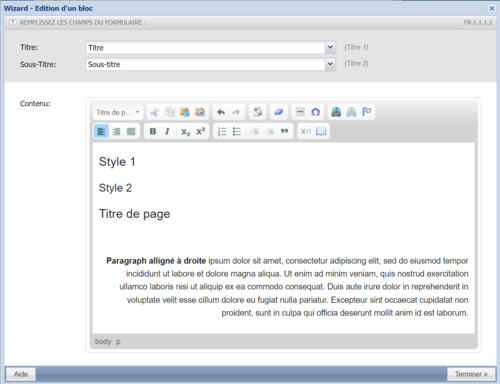
Task: Toggle bold formatting
Action: tap(153, 132)
